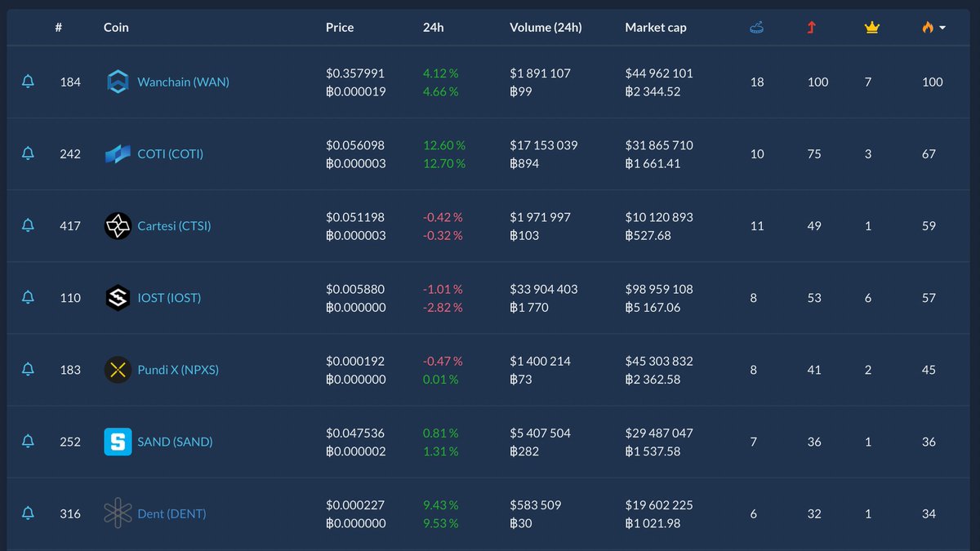Click volume $17 153 039 for COTI

(x=544, y=144)
